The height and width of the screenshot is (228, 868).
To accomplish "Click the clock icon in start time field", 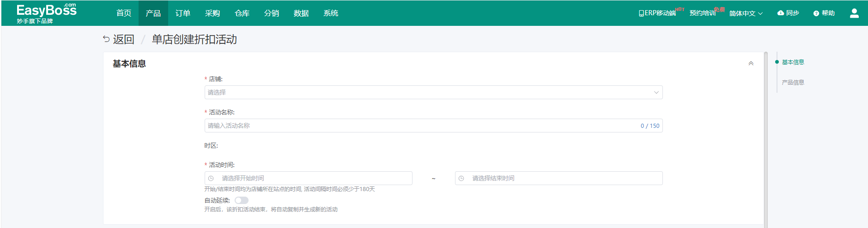I will (211, 179).
